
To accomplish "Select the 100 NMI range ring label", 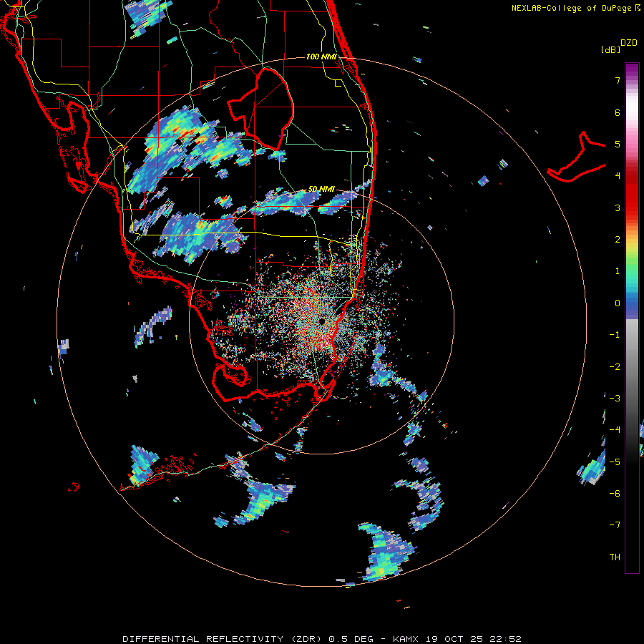I will point(321,57).
